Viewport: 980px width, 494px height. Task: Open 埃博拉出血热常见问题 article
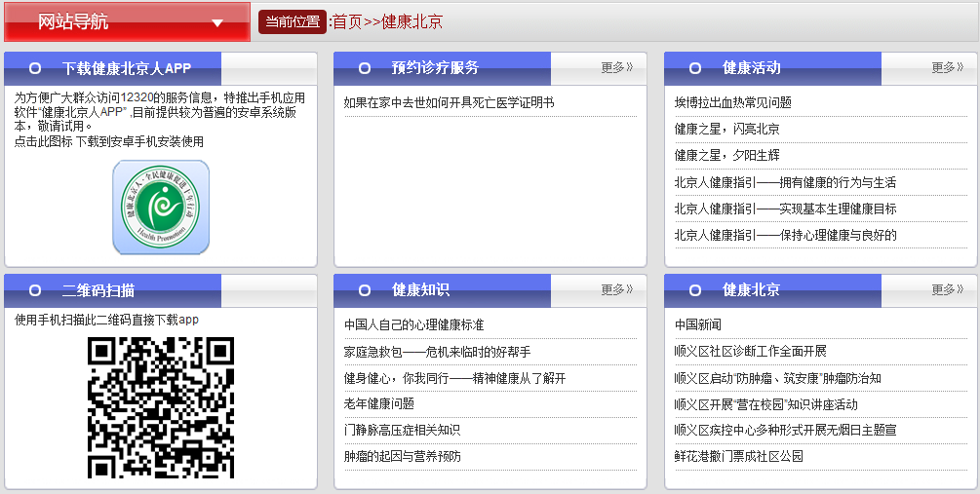tap(733, 102)
